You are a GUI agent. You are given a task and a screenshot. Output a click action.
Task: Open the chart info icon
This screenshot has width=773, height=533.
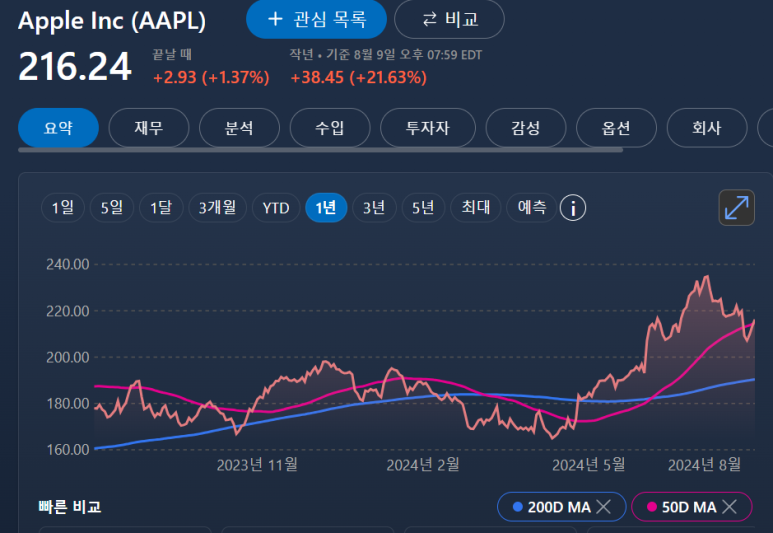coord(572,208)
